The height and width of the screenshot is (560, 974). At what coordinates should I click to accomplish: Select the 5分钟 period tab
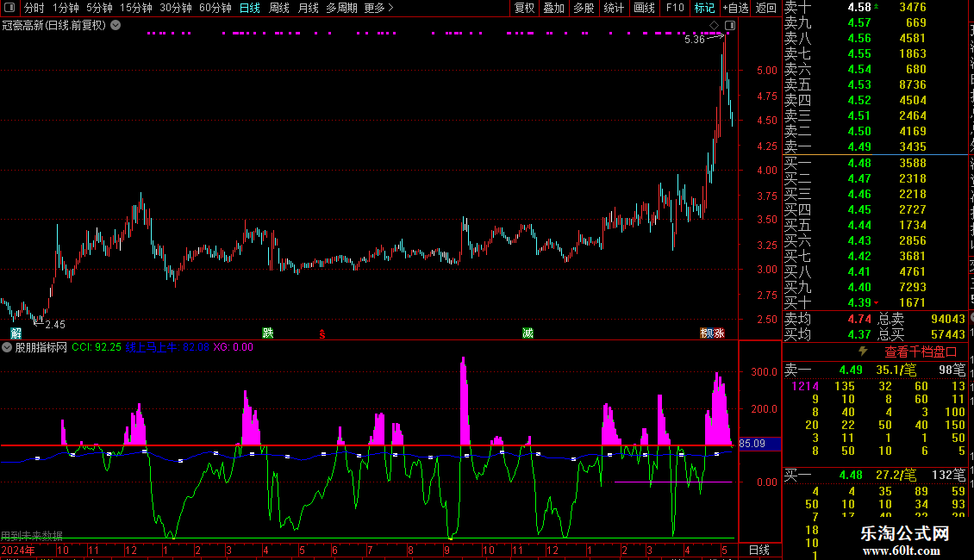(x=99, y=8)
